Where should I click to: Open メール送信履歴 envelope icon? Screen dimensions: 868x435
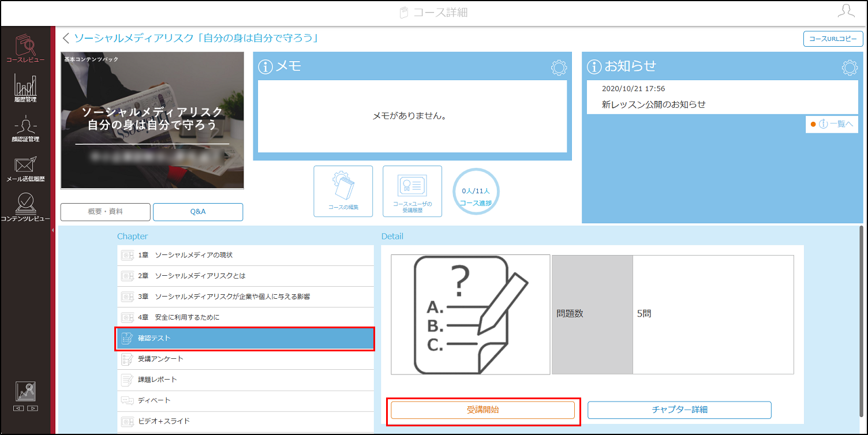[x=25, y=168]
